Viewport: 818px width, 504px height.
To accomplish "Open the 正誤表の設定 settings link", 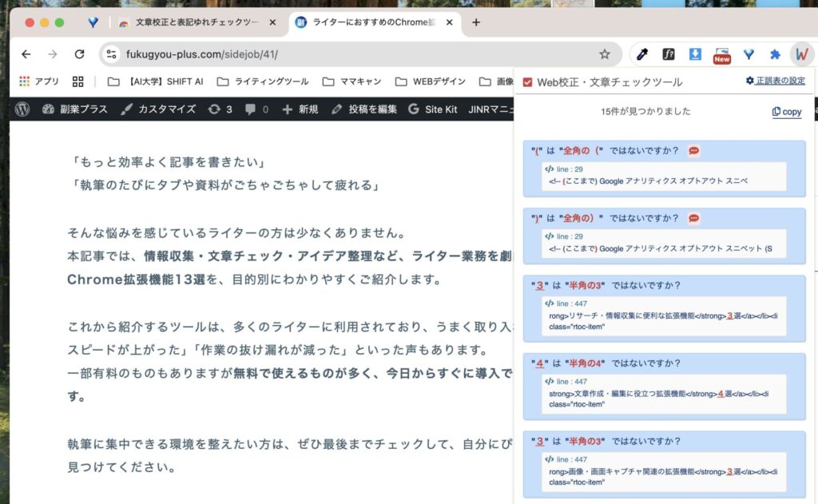I will [x=775, y=81].
